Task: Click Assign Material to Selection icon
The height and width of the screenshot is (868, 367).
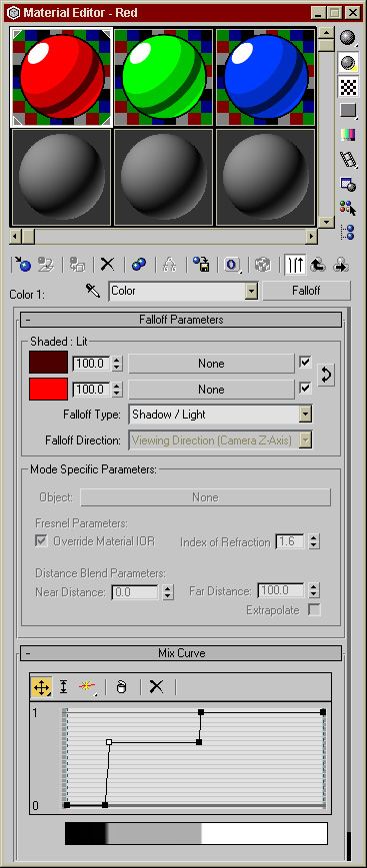Action: (77, 265)
